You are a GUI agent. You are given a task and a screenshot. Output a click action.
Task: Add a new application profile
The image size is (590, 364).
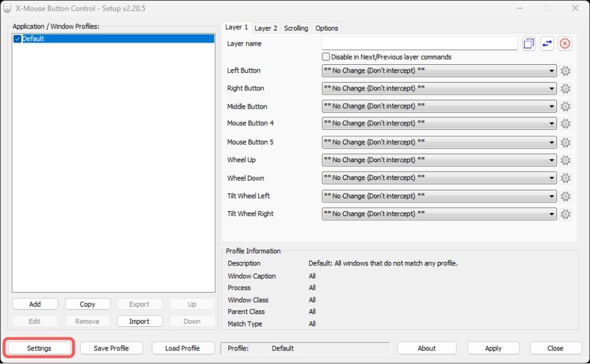(x=35, y=304)
